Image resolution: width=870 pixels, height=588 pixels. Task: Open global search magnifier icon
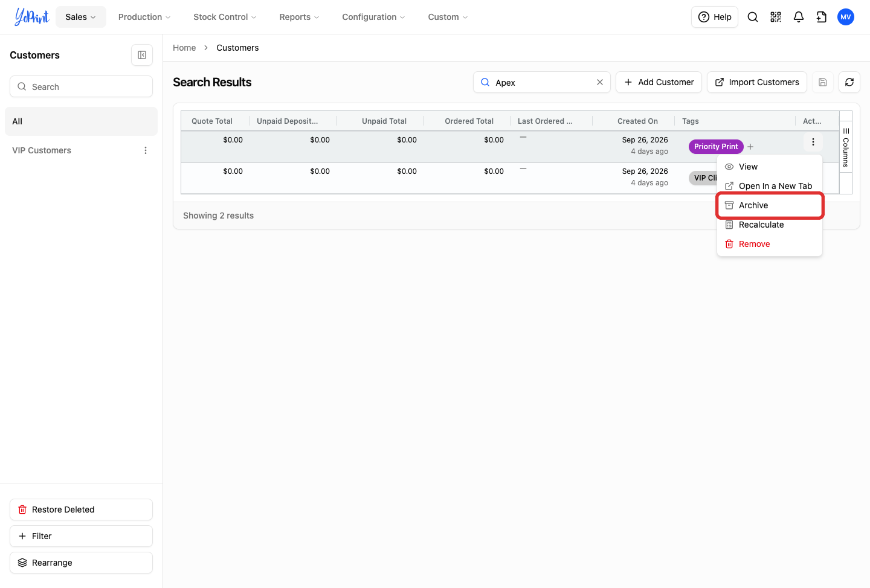pos(753,17)
